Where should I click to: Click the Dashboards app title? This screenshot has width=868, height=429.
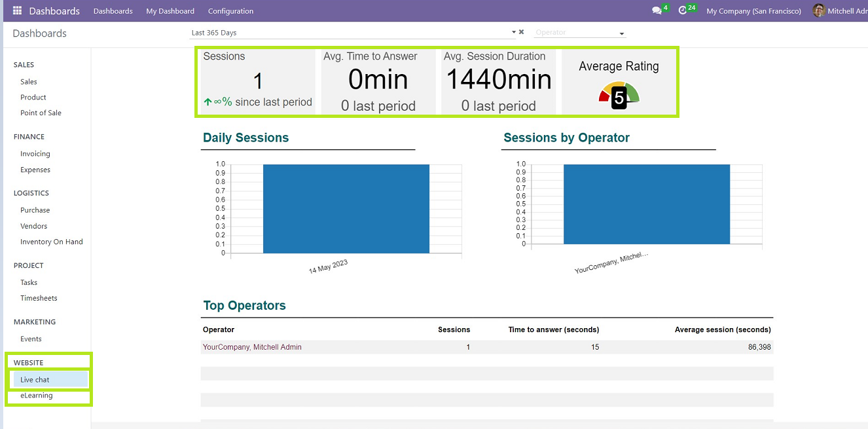click(x=54, y=11)
